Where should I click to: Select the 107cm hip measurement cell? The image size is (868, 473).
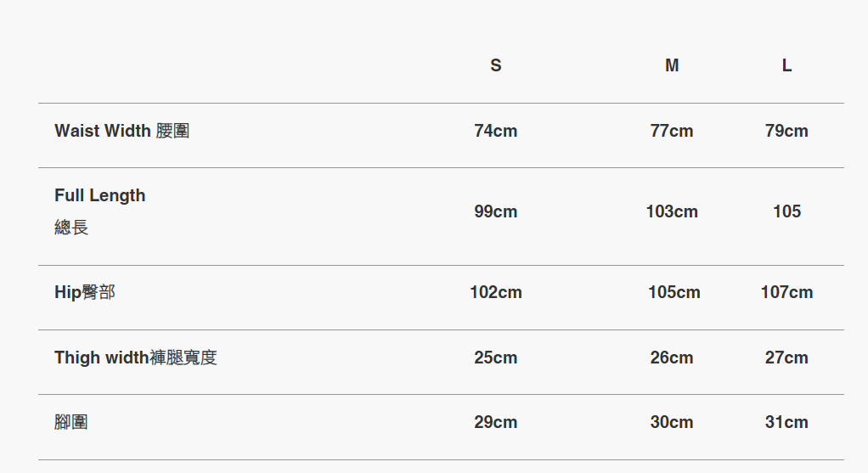point(786,292)
